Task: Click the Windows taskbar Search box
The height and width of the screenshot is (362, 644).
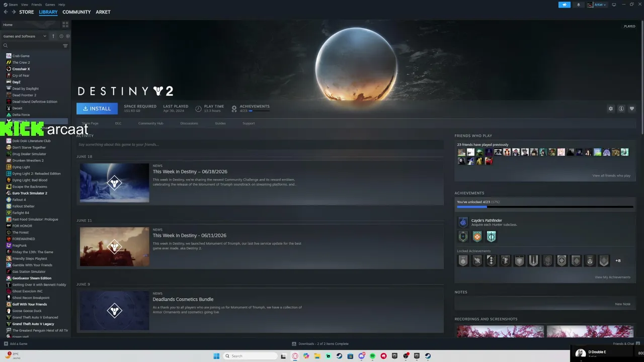Action: (250, 356)
